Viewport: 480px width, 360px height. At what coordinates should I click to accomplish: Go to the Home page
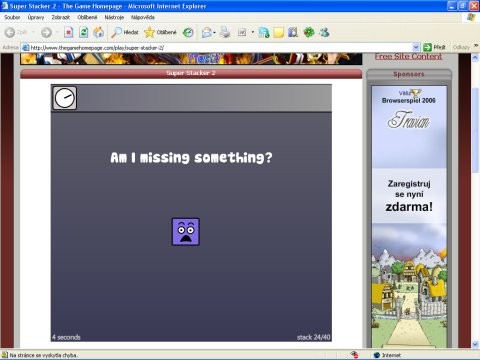[x=98, y=32]
